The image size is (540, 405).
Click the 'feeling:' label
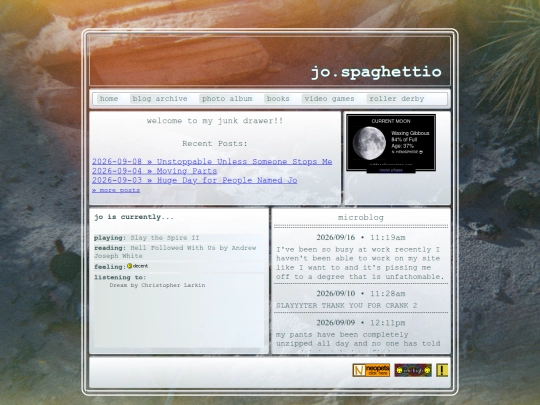click(x=110, y=267)
